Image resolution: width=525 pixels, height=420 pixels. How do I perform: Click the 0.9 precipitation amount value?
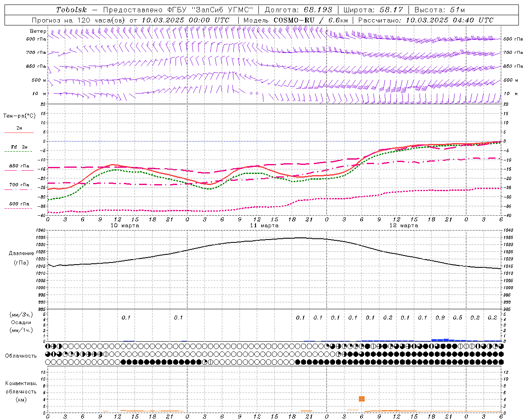coord(440,317)
